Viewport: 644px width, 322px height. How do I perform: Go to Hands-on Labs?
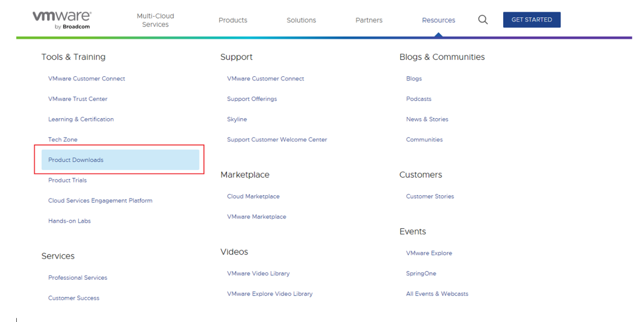[x=69, y=221]
